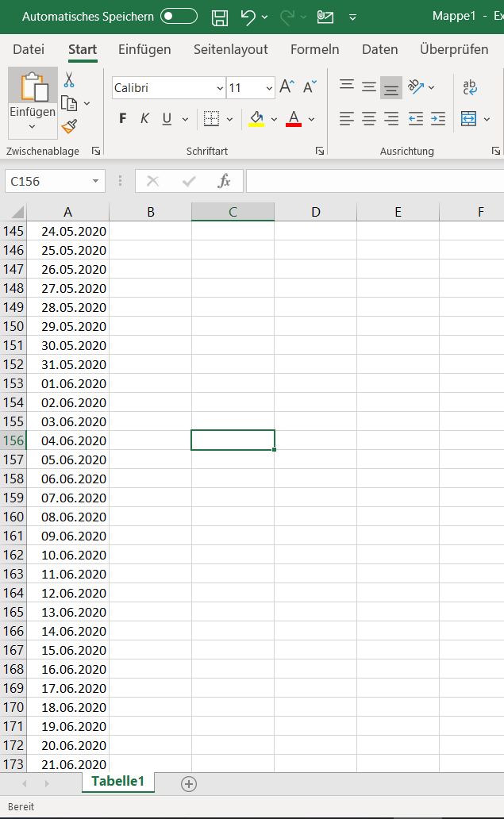Select cell with date 04.06.2020

(x=68, y=440)
